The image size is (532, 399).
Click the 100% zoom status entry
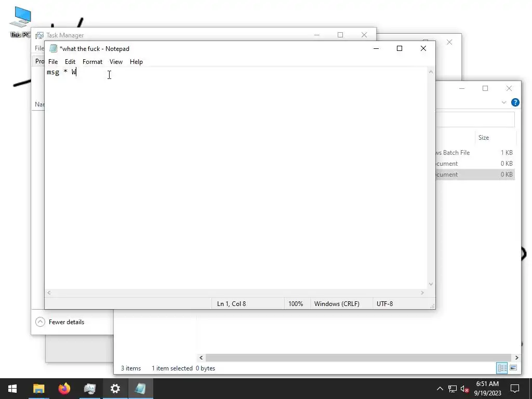pos(296,303)
